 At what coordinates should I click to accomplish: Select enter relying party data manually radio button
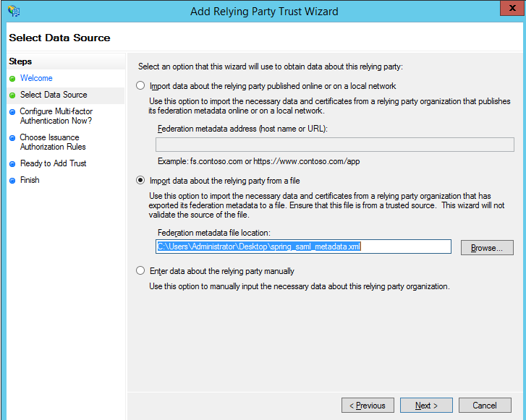(140, 270)
